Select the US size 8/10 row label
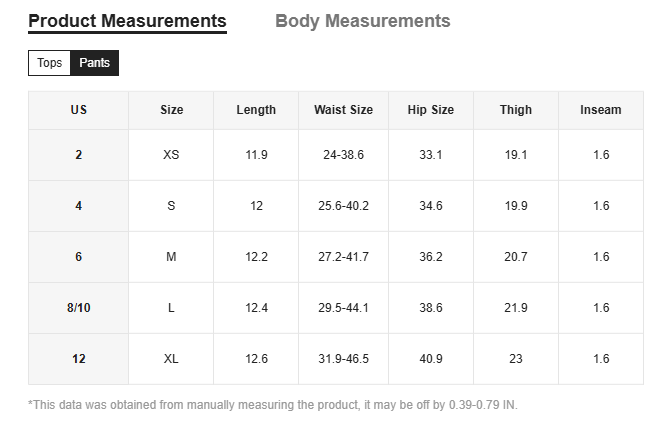This screenshot has height=430, width=669. [x=78, y=308]
